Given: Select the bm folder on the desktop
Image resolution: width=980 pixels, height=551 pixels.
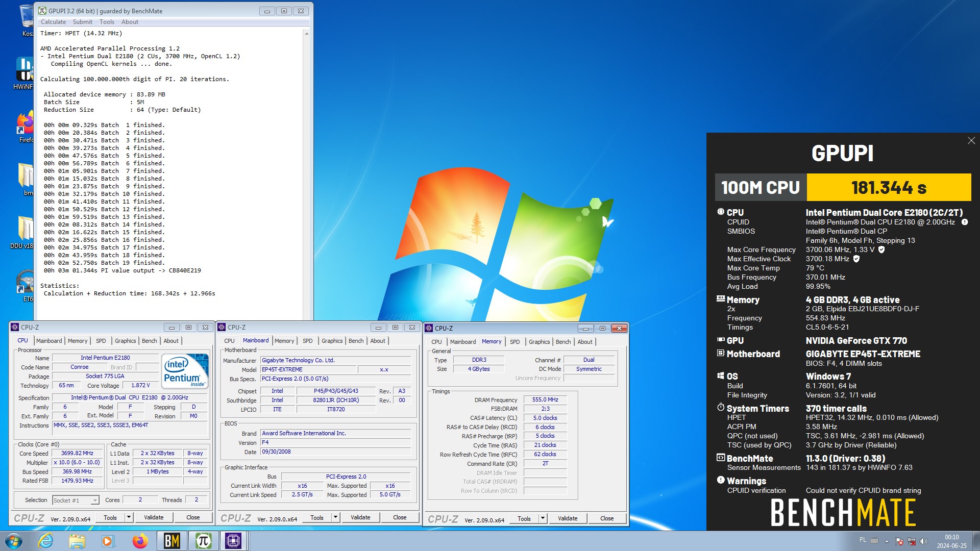Looking at the screenshot, I should (27, 179).
